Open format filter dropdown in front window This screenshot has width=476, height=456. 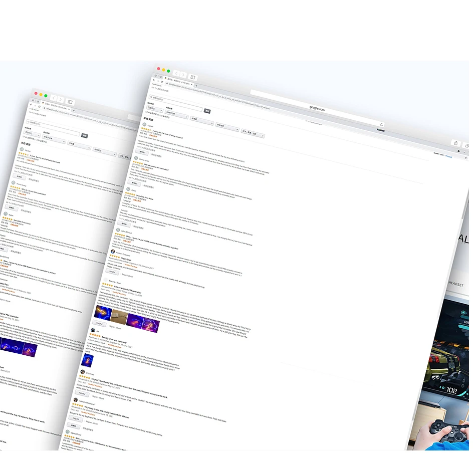(x=227, y=127)
